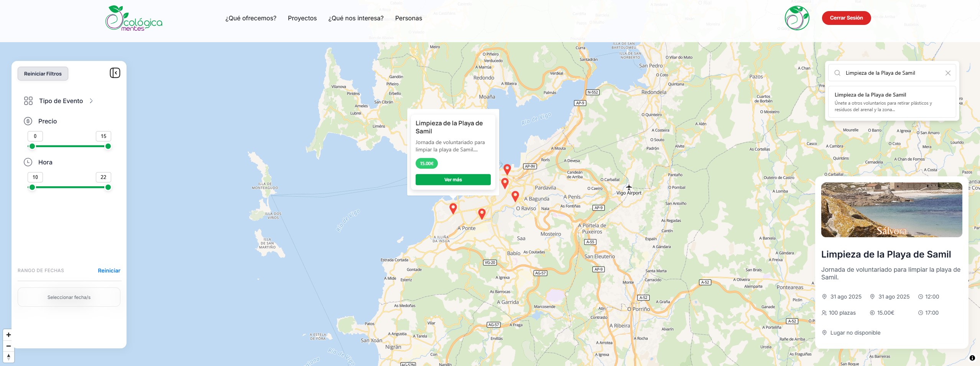Collapse the filters sidebar panel
Viewport: 980px width, 366px height.
[115, 73]
